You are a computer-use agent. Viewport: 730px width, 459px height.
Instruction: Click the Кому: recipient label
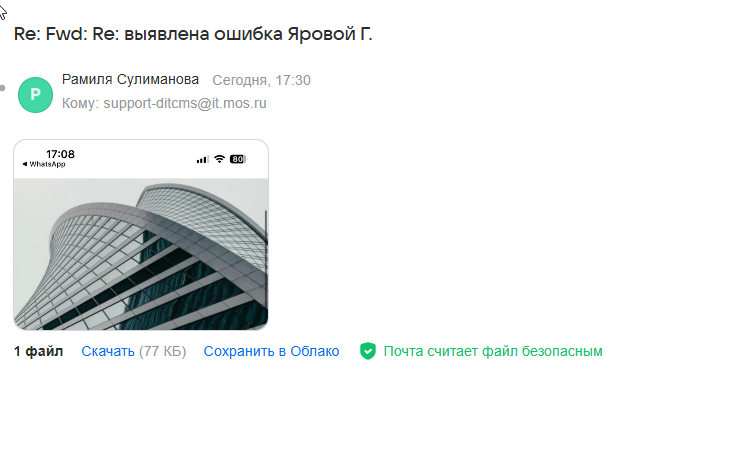click(80, 103)
